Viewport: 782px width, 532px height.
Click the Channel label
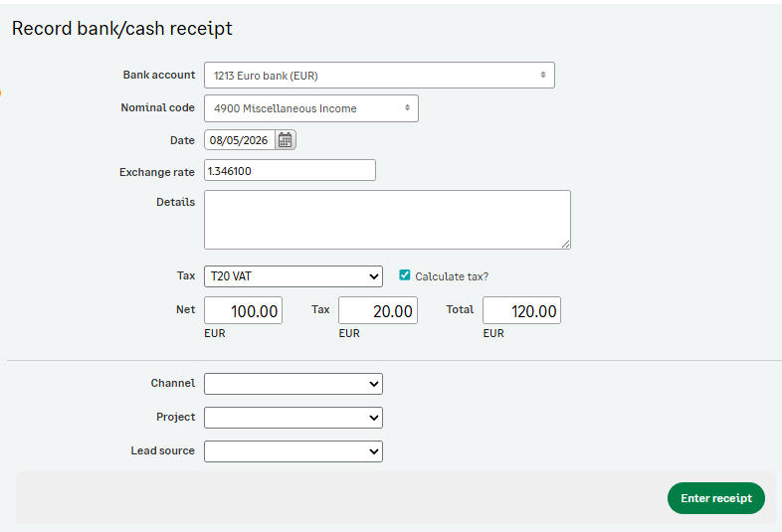point(173,383)
